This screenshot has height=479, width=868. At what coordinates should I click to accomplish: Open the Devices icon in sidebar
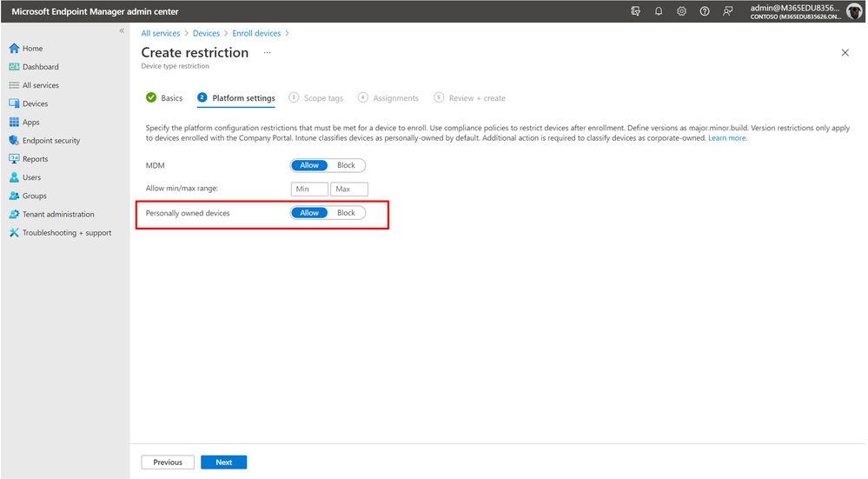[x=15, y=103]
